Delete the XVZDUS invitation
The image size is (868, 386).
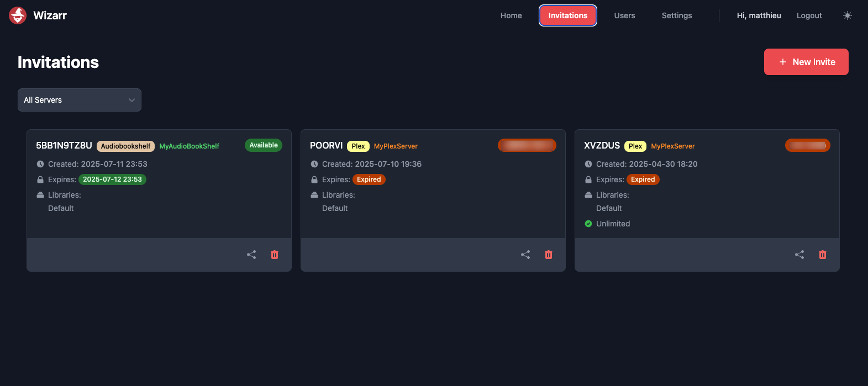823,255
